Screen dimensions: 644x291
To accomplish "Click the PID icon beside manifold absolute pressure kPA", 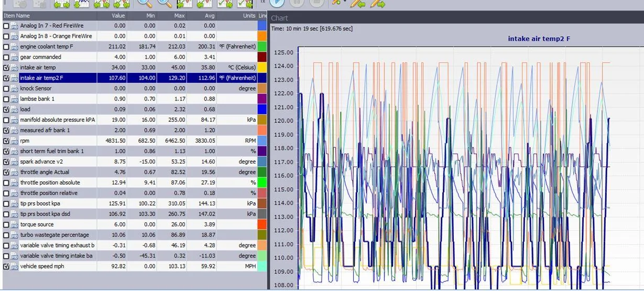I will coord(15,120).
